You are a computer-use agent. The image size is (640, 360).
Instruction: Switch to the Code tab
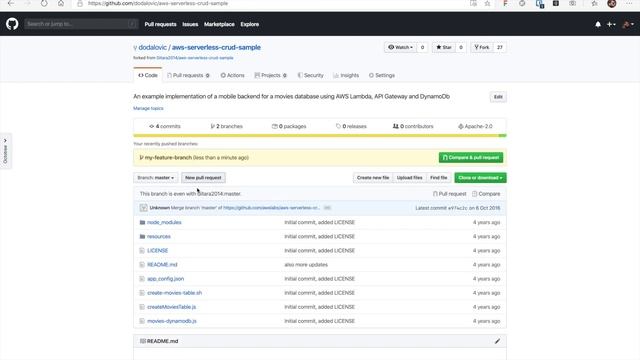(148, 76)
